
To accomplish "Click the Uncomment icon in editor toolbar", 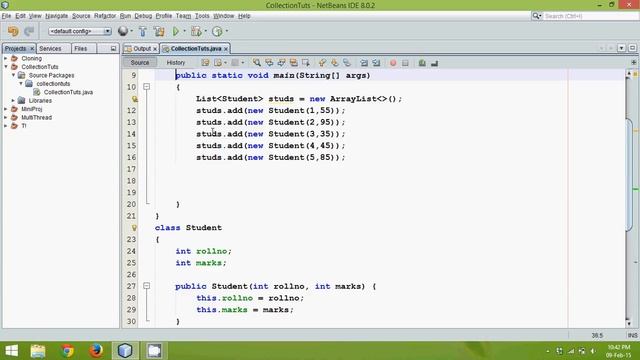I will (434, 62).
